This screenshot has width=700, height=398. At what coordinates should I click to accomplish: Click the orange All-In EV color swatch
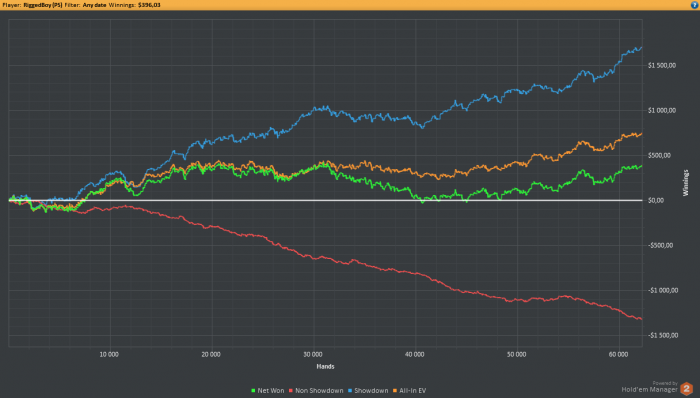[395, 391]
